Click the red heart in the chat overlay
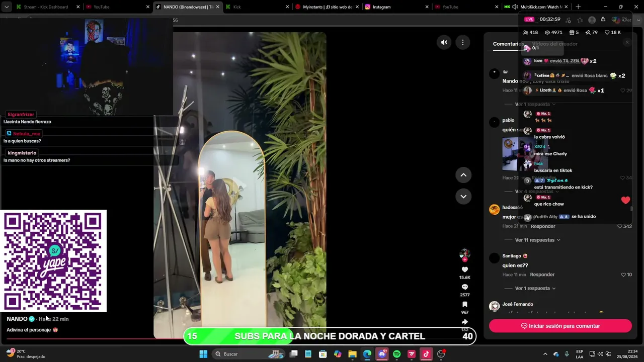Screen dimensions: 644x362 tap(625, 200)
